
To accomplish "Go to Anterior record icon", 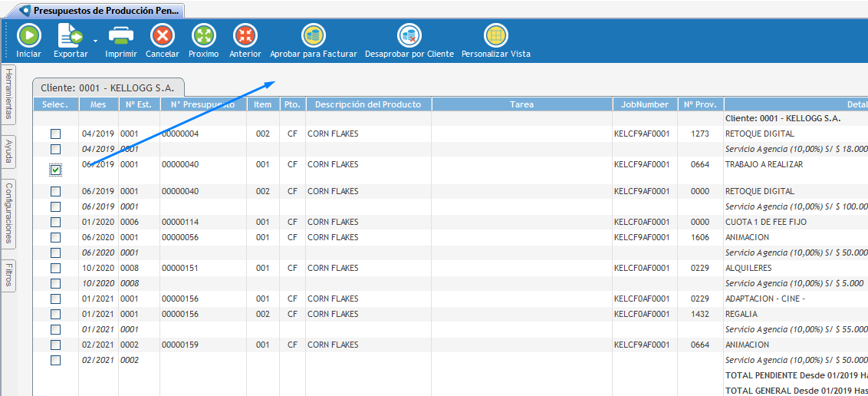I will [245, 36].
